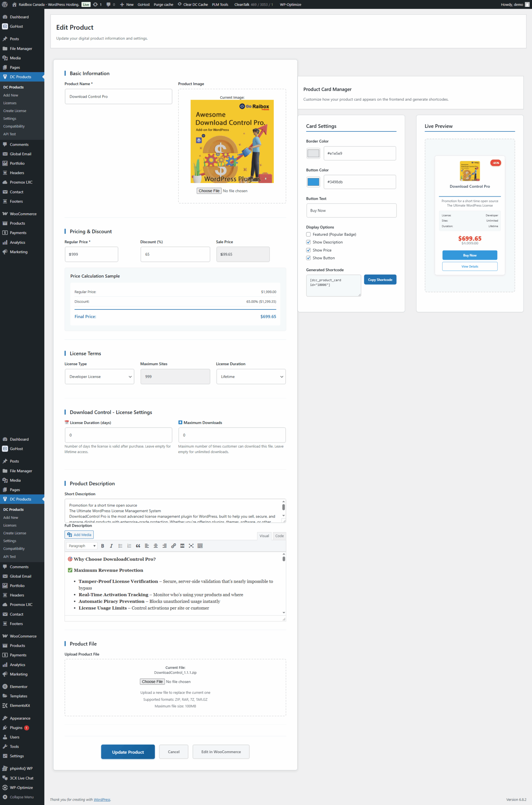Open the License Duration Lifetime dropdown
Image resolution: width=532 pixels, height=805 pixels.
[x=251, y=376]
